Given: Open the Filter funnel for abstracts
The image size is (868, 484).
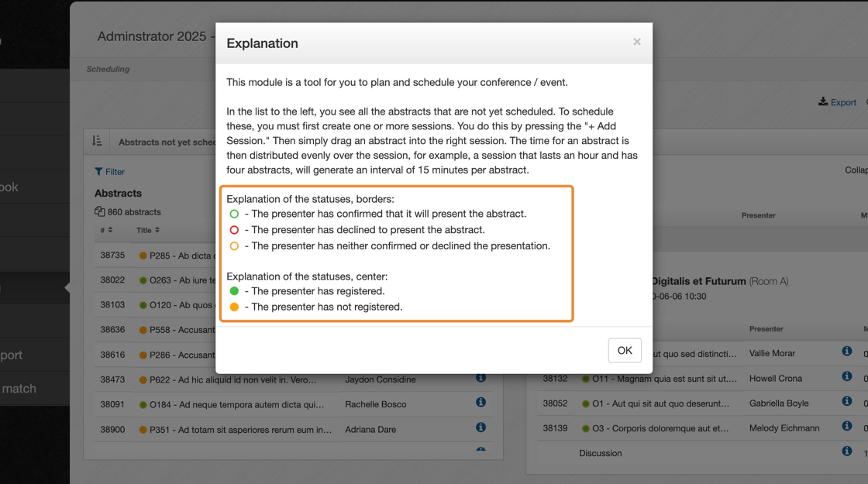Looking at the screenshot, I should (x=98, y=171).
